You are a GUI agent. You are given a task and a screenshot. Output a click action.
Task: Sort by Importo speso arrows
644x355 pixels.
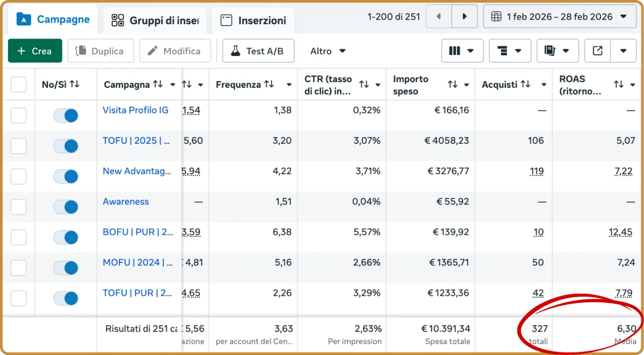[453, 84]
